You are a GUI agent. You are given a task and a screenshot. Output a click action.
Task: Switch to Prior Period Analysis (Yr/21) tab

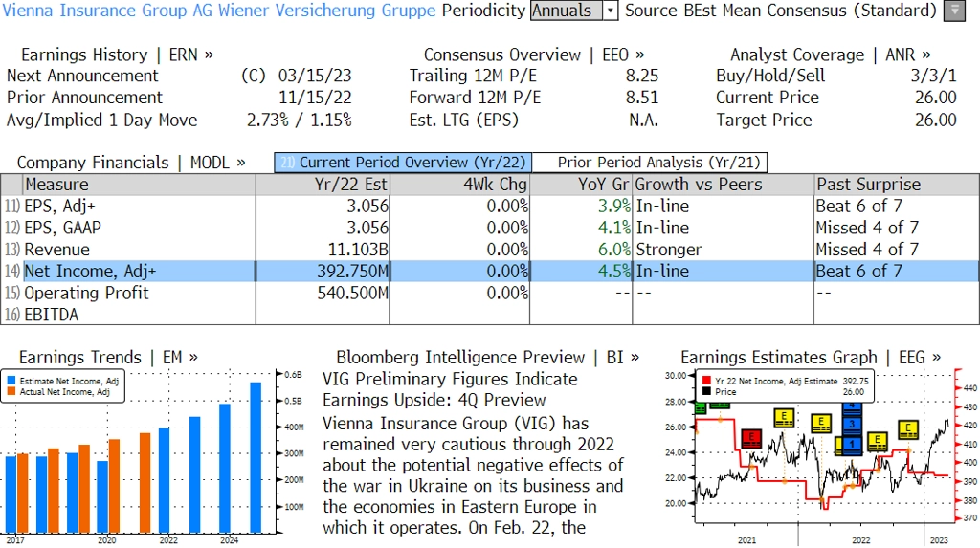pyautogui.click(x=650, y=163)
